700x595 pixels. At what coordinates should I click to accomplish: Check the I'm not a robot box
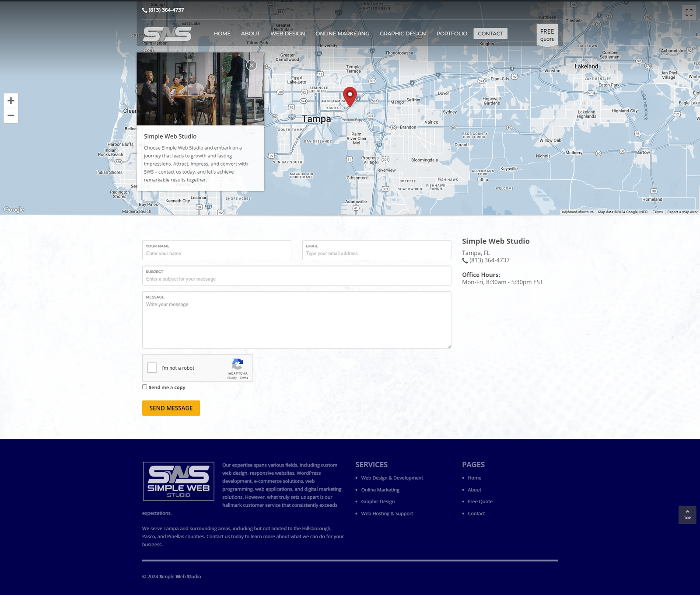tap(152, 368)
